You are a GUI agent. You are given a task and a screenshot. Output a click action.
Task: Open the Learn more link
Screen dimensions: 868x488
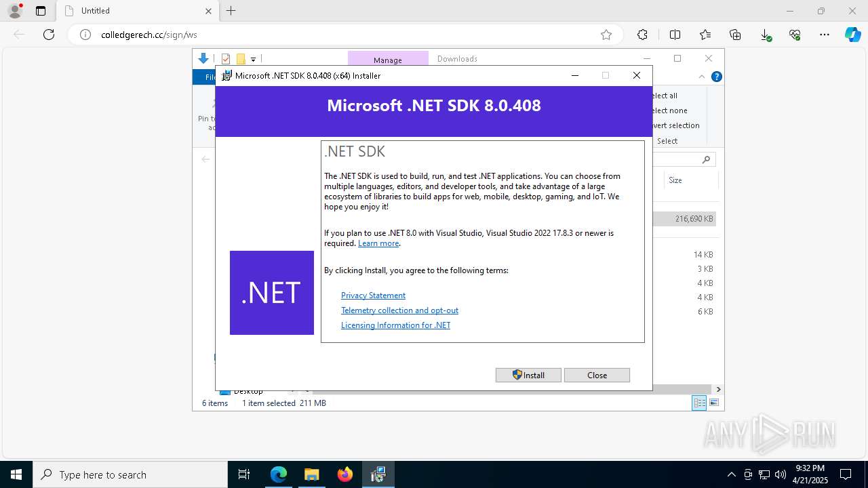[378, 243]
